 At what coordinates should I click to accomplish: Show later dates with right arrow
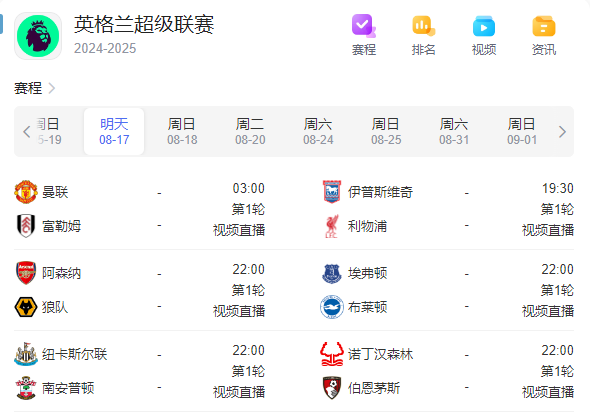(x=562, y=132)
